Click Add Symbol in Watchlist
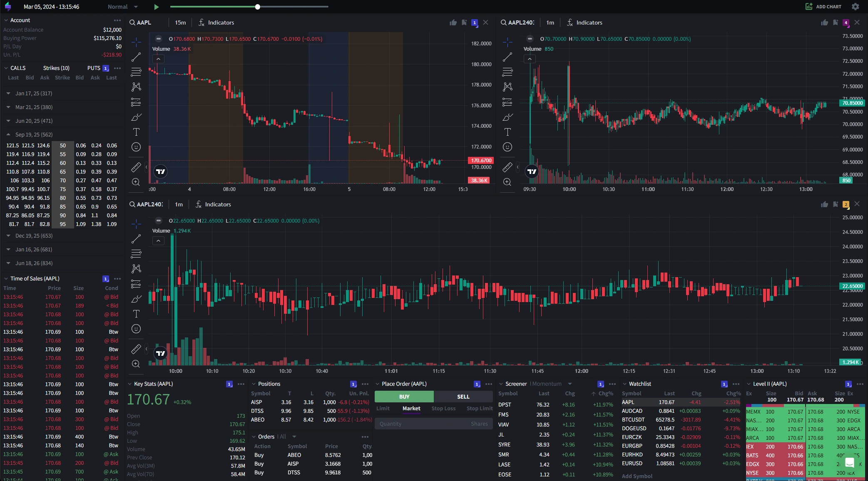The image size is (868, 481). (x=637, y=476)
